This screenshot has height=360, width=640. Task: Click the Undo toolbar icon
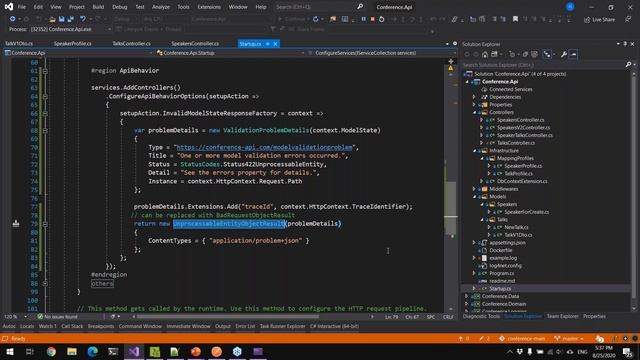[x=83, y=19]
